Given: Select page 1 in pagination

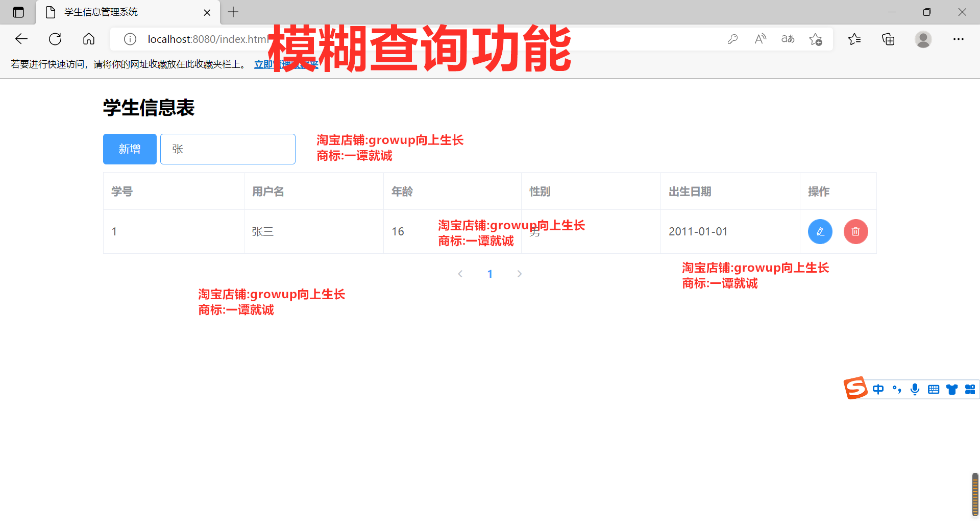Looking at the screenshot, I should point(490,274).
